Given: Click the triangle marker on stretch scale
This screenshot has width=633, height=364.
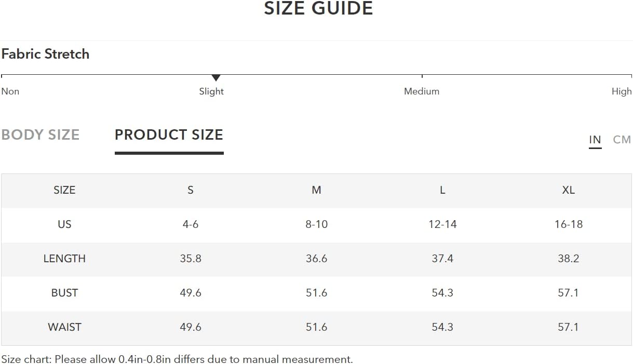Looking at the screenshot, I should coord(216,78).
